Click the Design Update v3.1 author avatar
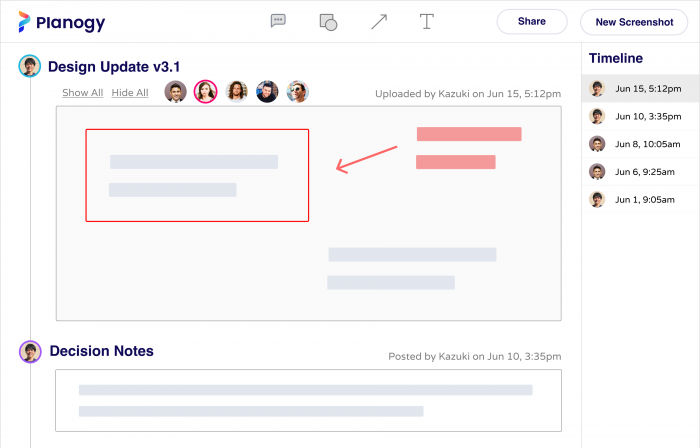The width and height of the screenshot is (700, 448). point(30,66)
